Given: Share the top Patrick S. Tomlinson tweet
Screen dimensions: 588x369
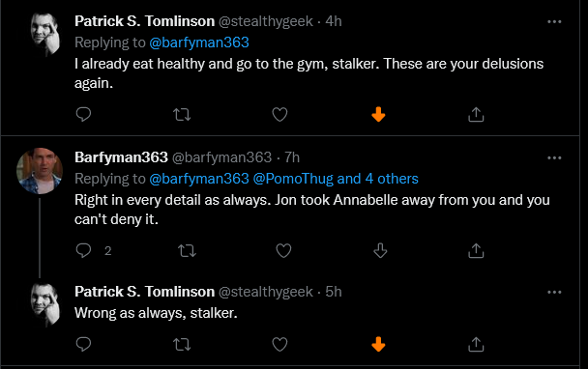Looking at the screenshot, I should tap(476, 115).
